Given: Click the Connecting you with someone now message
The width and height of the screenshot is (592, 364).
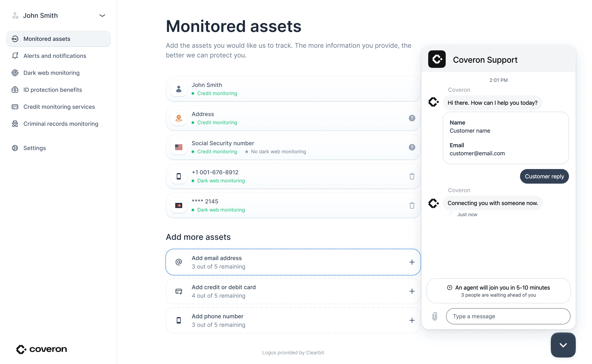Looking at the screenshot, I should (x=493, y=203).
